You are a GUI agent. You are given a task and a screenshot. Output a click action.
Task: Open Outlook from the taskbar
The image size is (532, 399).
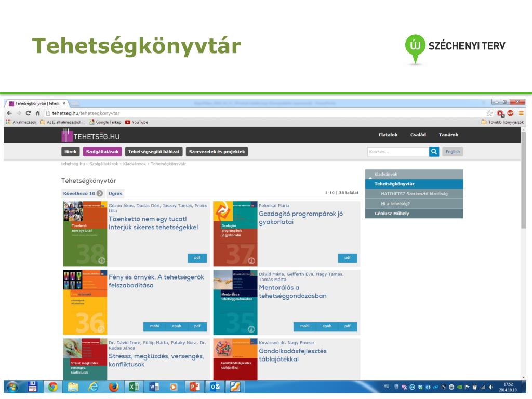215,387
